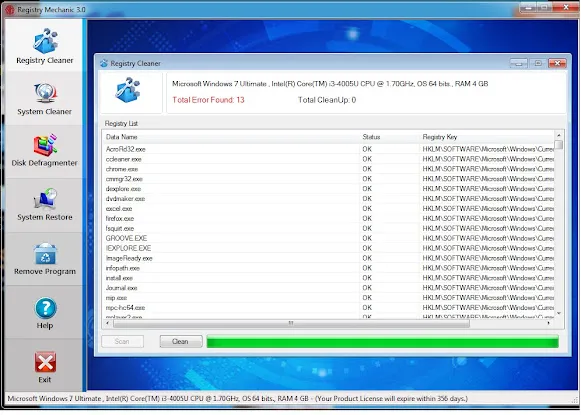Select the mip.exe row
The height and width of the screenshot is (415, 581).
(x=328, y=298)
